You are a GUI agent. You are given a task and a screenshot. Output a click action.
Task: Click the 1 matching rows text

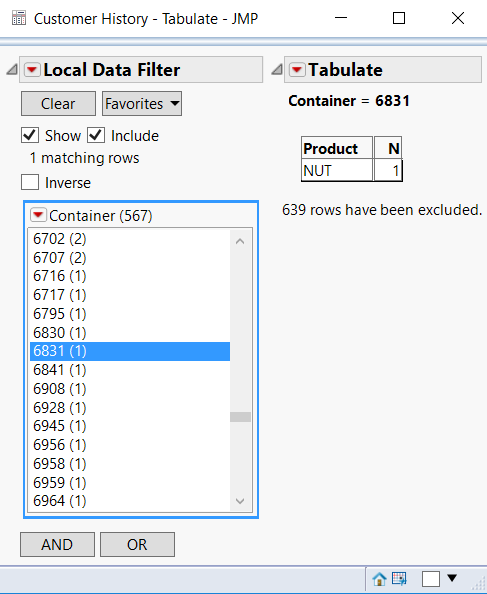(x=84, y=158)
